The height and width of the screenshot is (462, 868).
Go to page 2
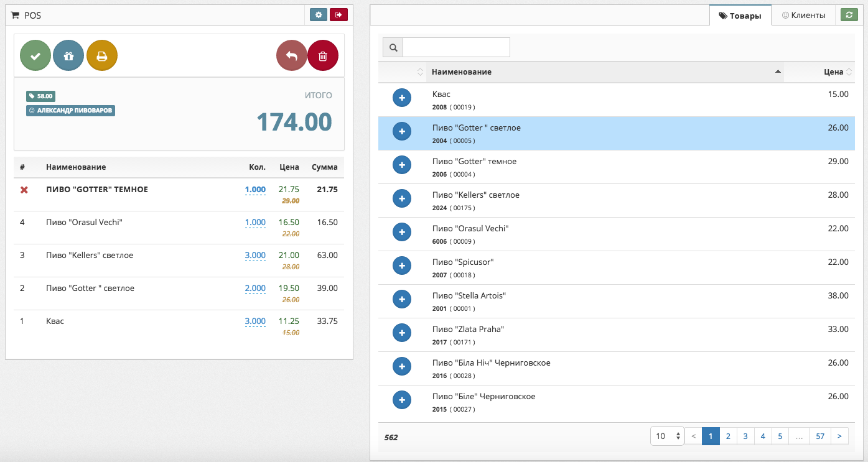point(728,436)
